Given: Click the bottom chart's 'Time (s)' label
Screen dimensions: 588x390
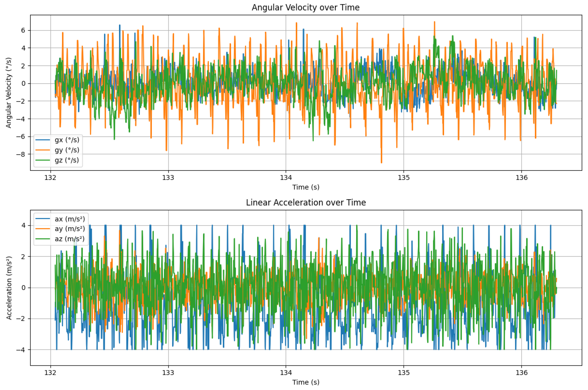Looking at the screenshot, I should [x=306, y=382].
